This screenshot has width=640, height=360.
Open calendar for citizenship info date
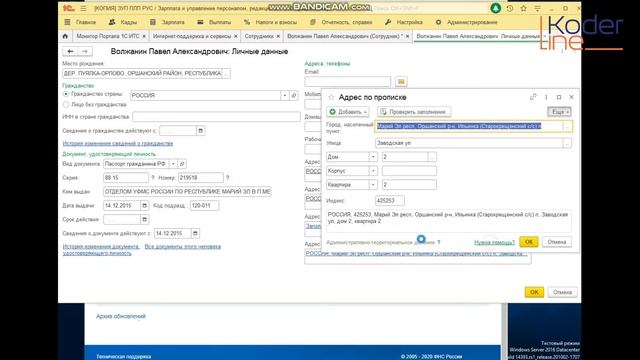(x=200, y=131)
